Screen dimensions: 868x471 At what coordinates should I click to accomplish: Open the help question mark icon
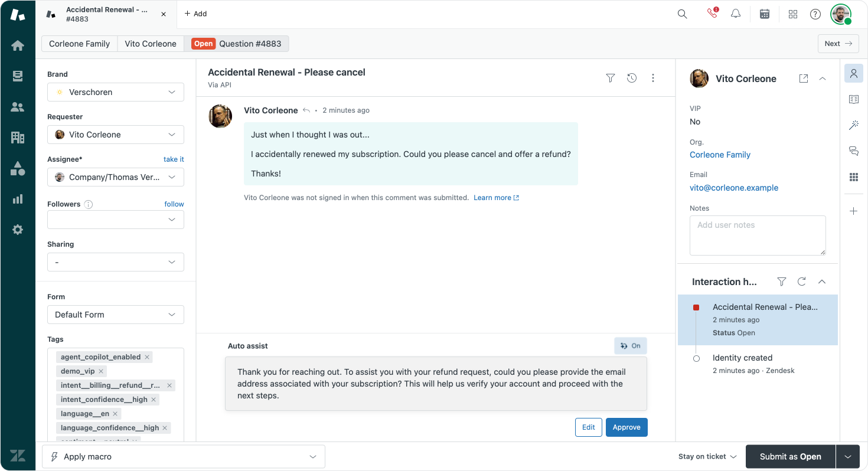pyautogui.click(x=815, y=14)
